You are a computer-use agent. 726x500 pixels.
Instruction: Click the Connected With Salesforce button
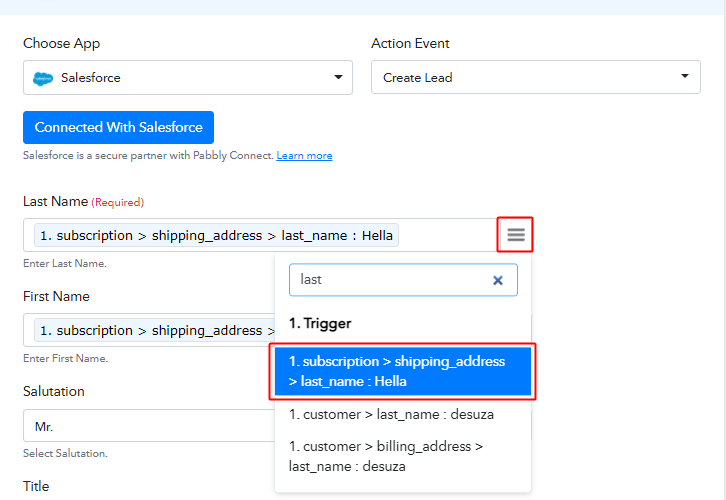pyautogui.click(x=118, y=127)
